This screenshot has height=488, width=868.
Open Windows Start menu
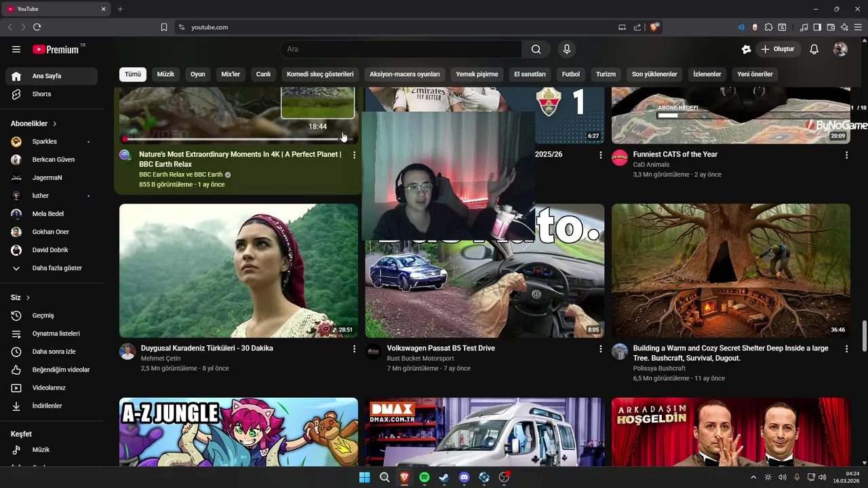[x=364, y=477]
